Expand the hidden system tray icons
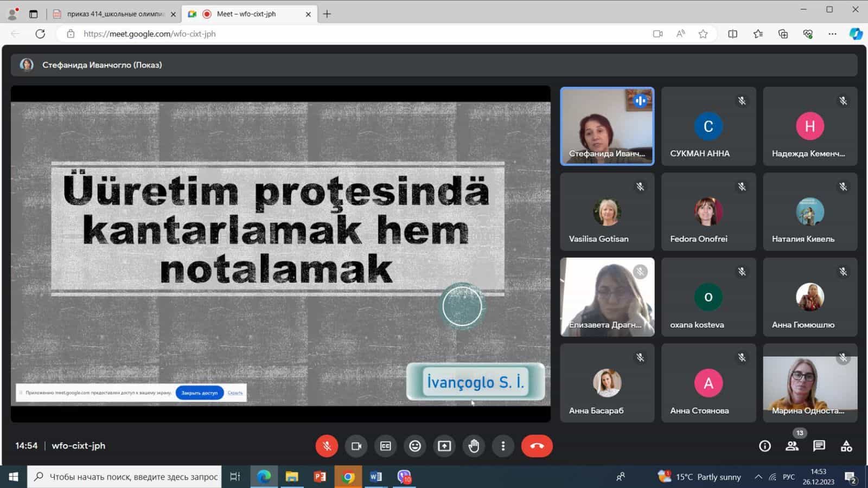 [x=758, y=477]
